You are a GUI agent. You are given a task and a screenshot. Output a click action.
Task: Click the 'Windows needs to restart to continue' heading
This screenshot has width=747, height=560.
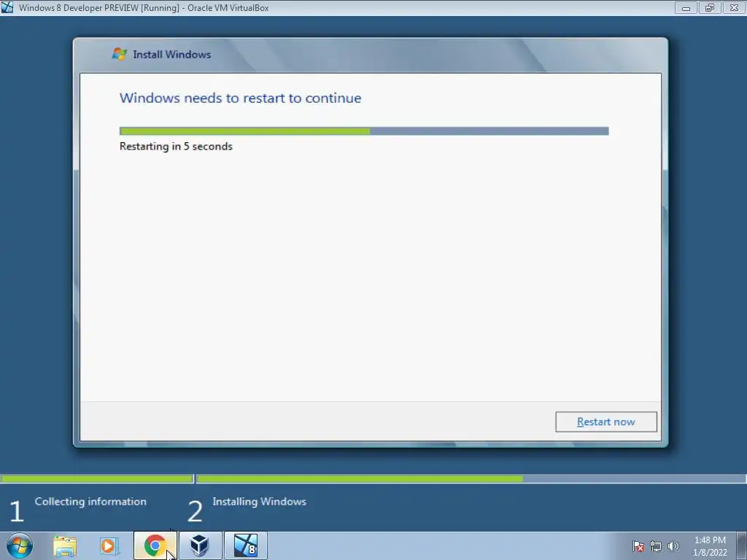(x=240, y=98)
